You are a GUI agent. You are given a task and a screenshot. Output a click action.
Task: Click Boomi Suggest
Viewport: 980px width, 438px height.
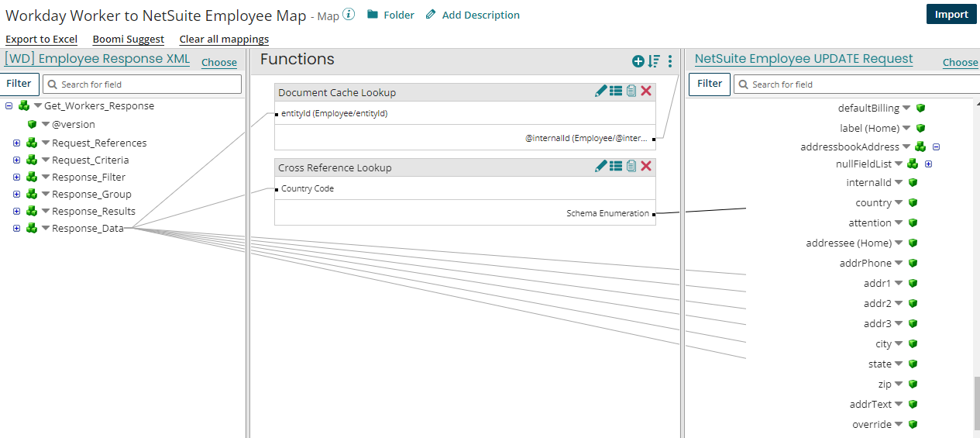click(x=129, y=39)
